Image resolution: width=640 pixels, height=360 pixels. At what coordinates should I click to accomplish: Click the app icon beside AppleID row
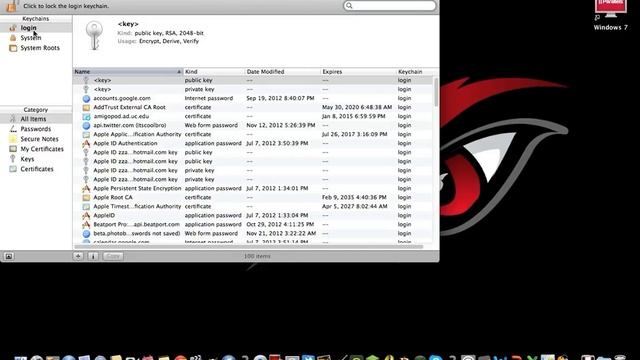(86, 216)
